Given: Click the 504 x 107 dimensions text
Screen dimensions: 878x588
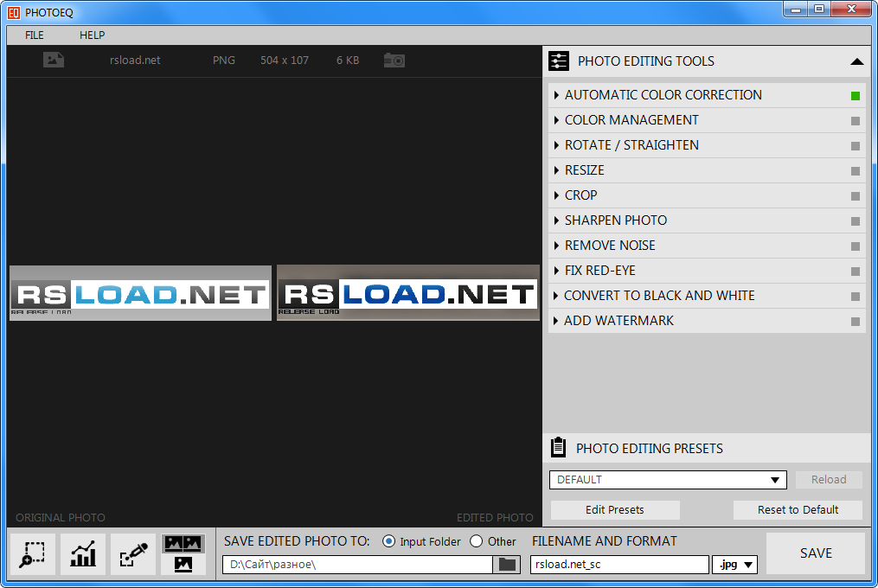Looking at the screenshot, I should [x=285, y=60].
